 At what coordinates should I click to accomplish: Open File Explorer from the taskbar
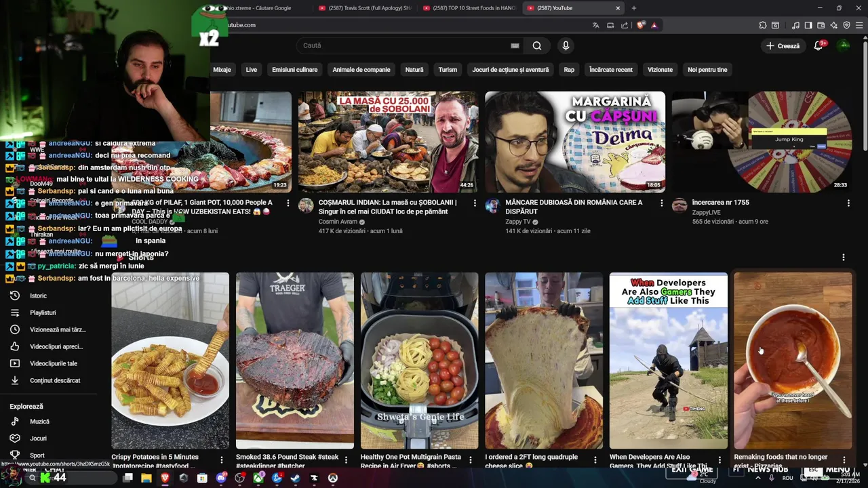tap(146, 478)
